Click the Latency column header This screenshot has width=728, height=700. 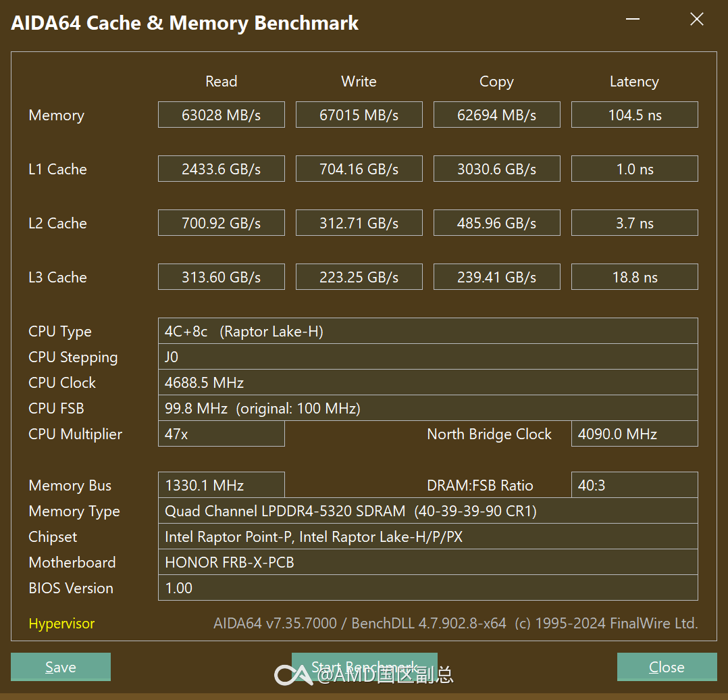pos(634,82)
